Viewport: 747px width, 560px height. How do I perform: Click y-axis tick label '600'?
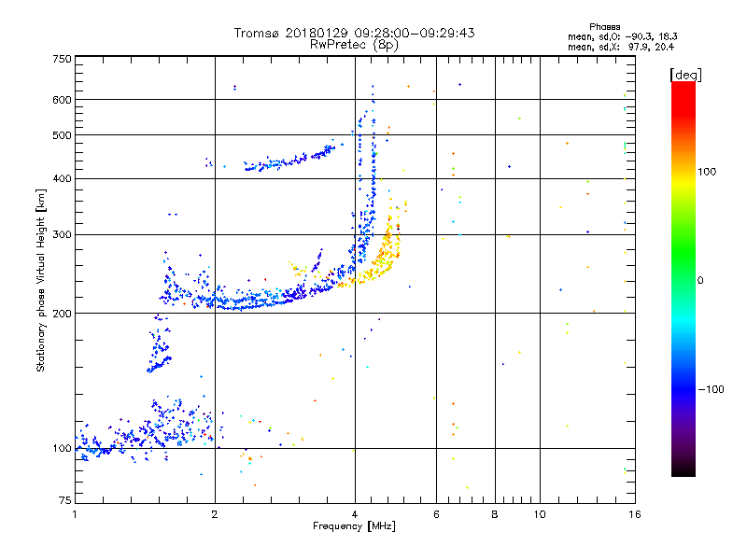(62, 100)
